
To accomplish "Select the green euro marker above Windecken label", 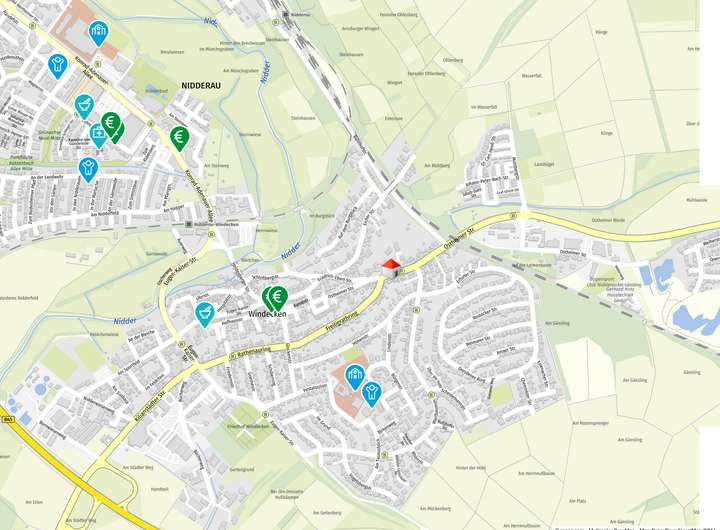I will tap(277, 299).
